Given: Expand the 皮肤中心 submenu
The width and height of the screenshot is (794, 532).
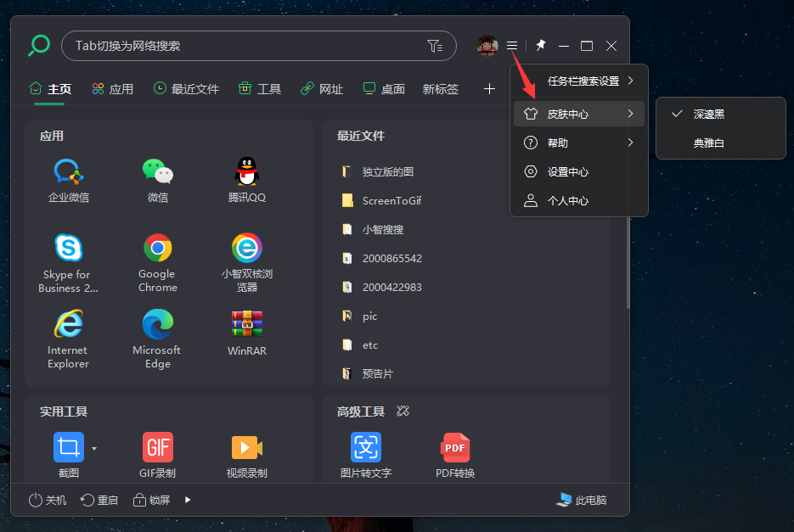Looking at the screenshot, I should point(579,114).
